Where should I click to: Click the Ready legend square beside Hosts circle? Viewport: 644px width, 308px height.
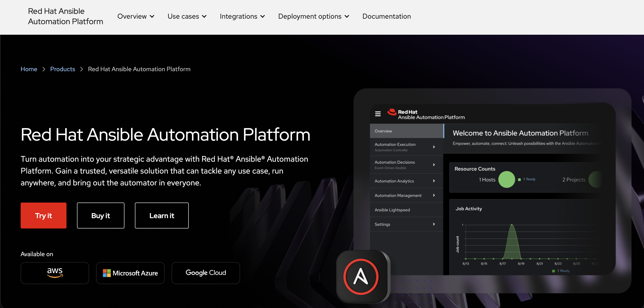(x=519, y=179)
